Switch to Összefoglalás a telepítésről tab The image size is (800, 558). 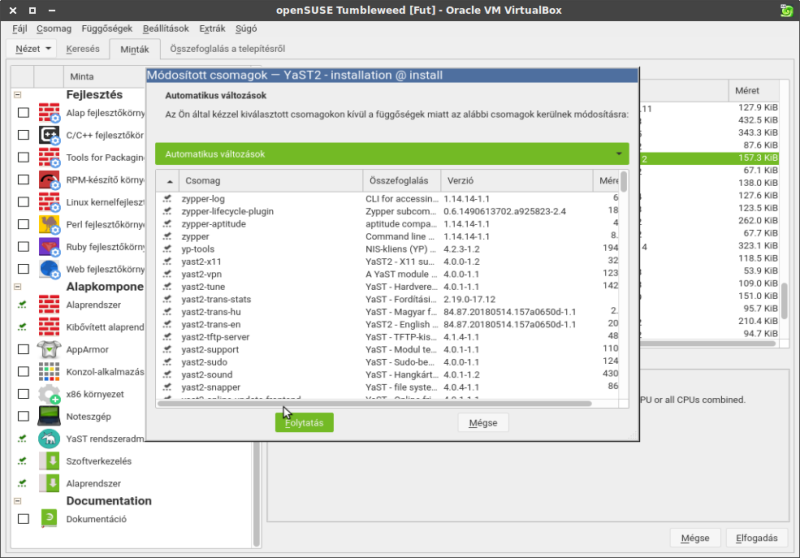click(228, 49)
